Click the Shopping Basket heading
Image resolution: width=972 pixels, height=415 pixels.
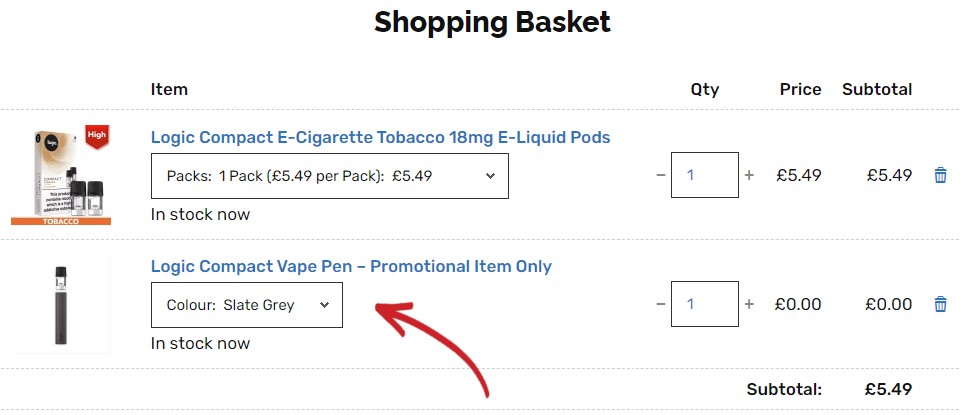[x=492, y=22]
